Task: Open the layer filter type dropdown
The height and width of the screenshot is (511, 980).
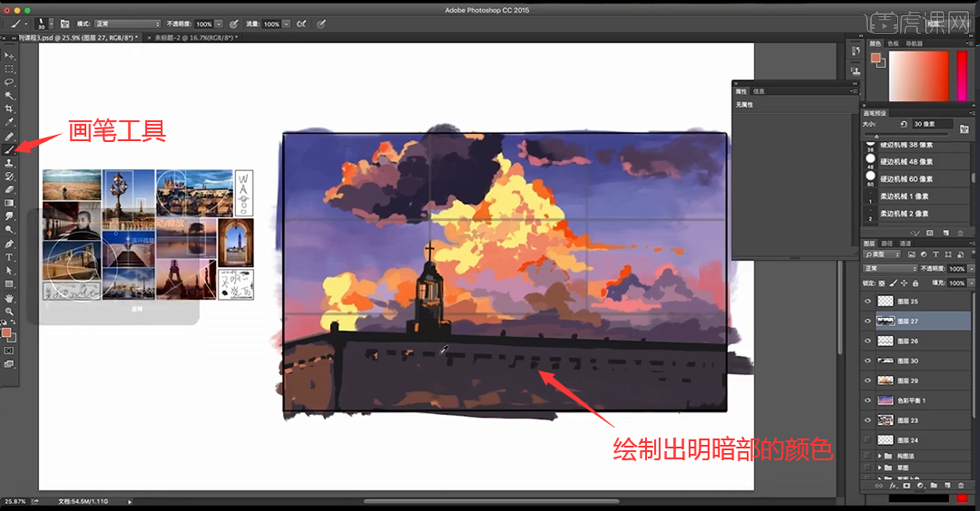Action: tap(882, 254)
